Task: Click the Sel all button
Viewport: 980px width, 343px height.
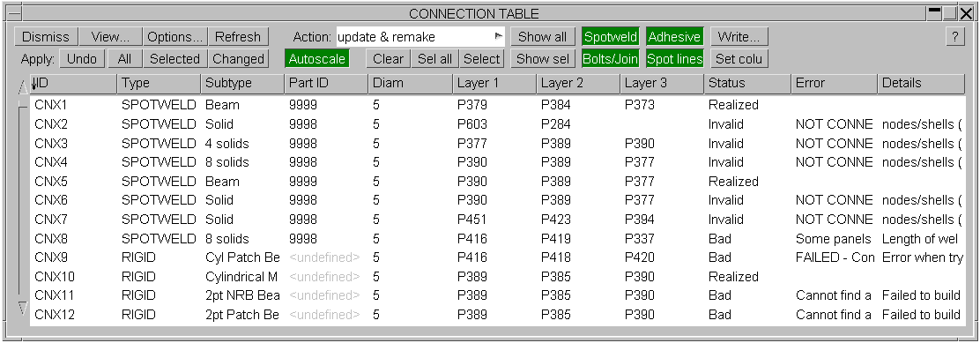Action: 435,59
